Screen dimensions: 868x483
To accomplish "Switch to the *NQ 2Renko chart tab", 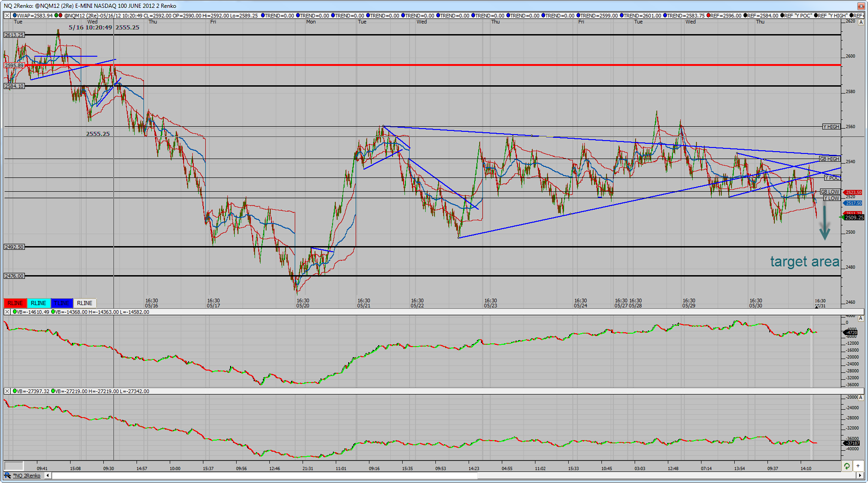I will point(27,476).
